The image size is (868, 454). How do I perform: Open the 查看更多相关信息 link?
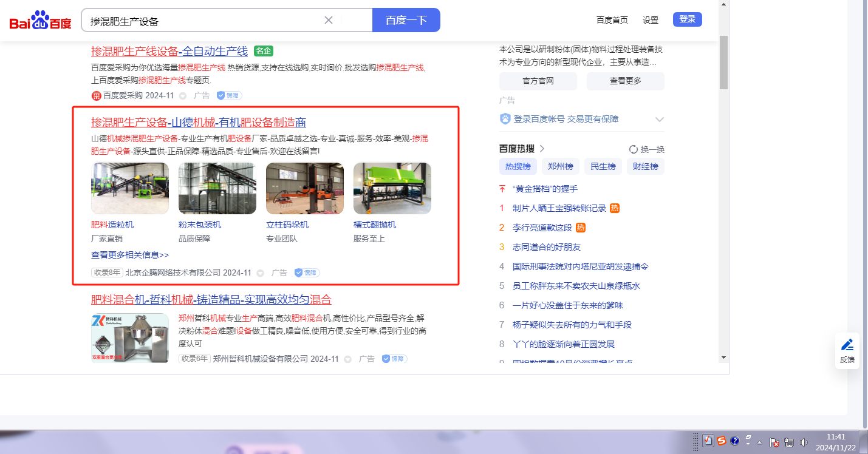click(x=130, y=255)
